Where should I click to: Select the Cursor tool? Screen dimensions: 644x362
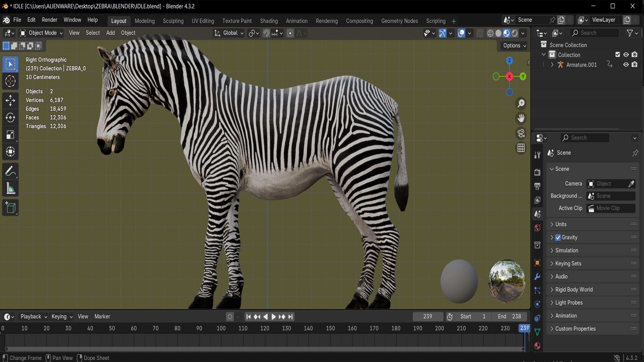(x=10, y=81)
